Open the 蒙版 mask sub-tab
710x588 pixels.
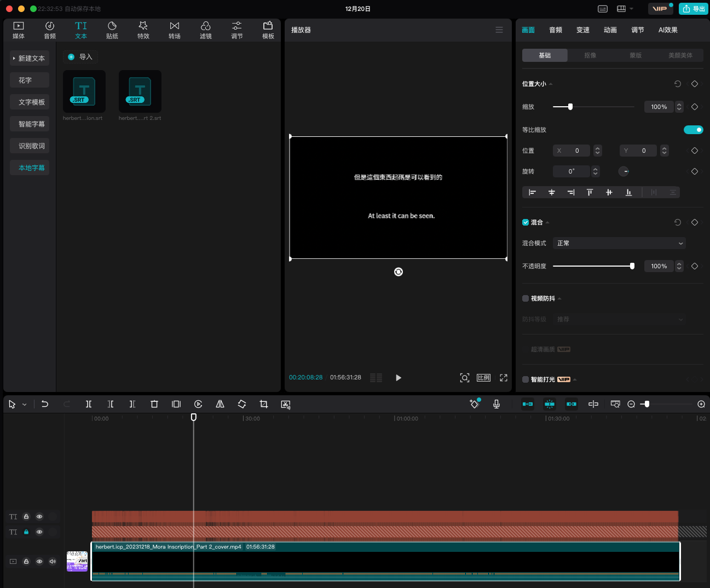point(636,55)
